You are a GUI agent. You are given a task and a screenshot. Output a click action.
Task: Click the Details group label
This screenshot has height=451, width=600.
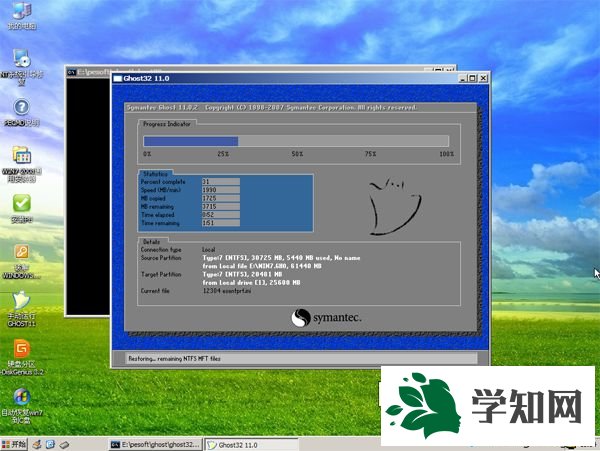pyautogui.click(x=152, y=242)
